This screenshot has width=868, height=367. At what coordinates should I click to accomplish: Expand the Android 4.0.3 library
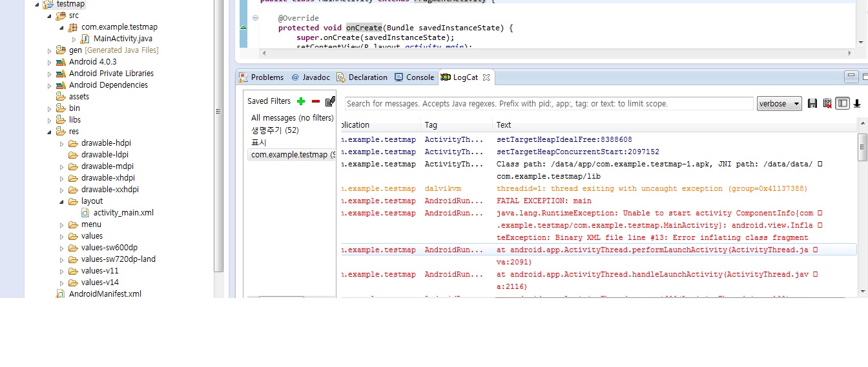tap(49, 62)
